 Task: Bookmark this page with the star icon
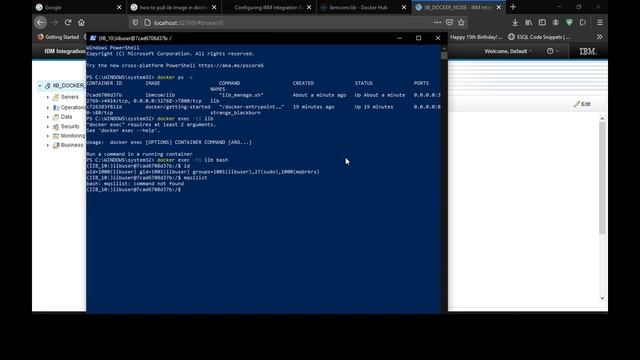[x=461, y=22]
